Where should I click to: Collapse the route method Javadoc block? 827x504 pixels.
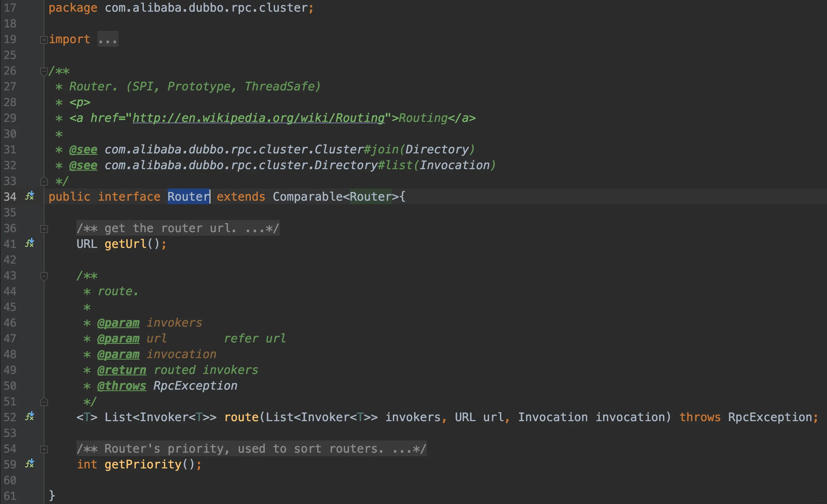coord(44,276)
